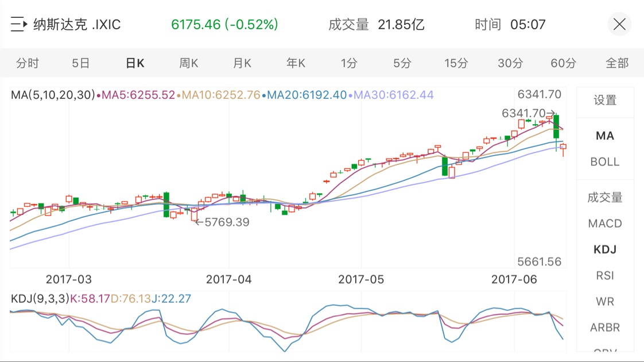Image resolution: width=644 pixels, height=362 pixels.
Task: Select the RSI indicator
Action: point(605,276)
